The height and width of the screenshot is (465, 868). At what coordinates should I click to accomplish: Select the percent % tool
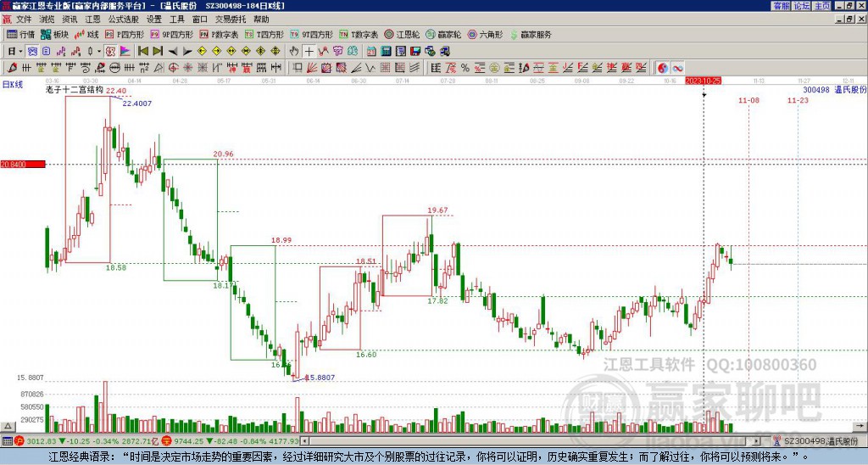click(x=465, y=68)
